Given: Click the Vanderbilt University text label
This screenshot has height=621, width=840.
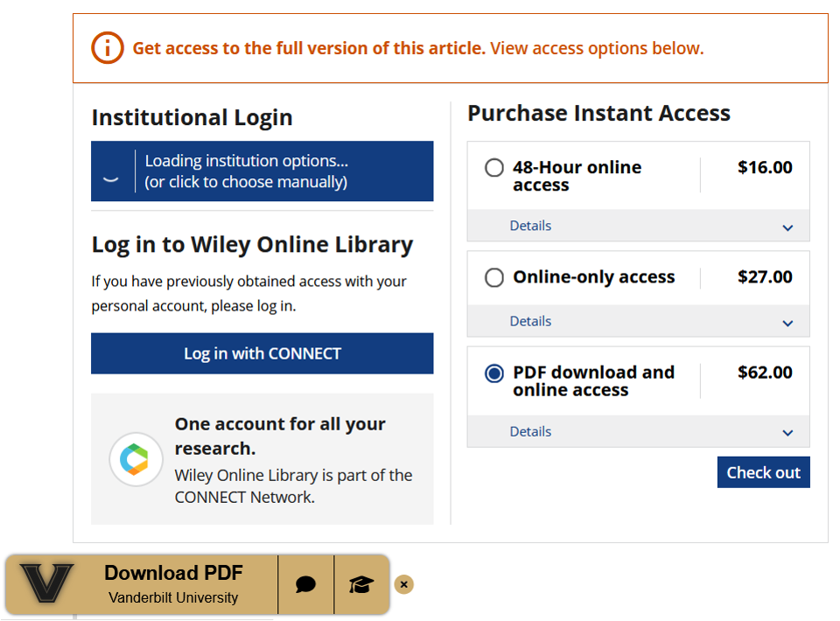Looking at the screenshot, I should pos(173,598).
